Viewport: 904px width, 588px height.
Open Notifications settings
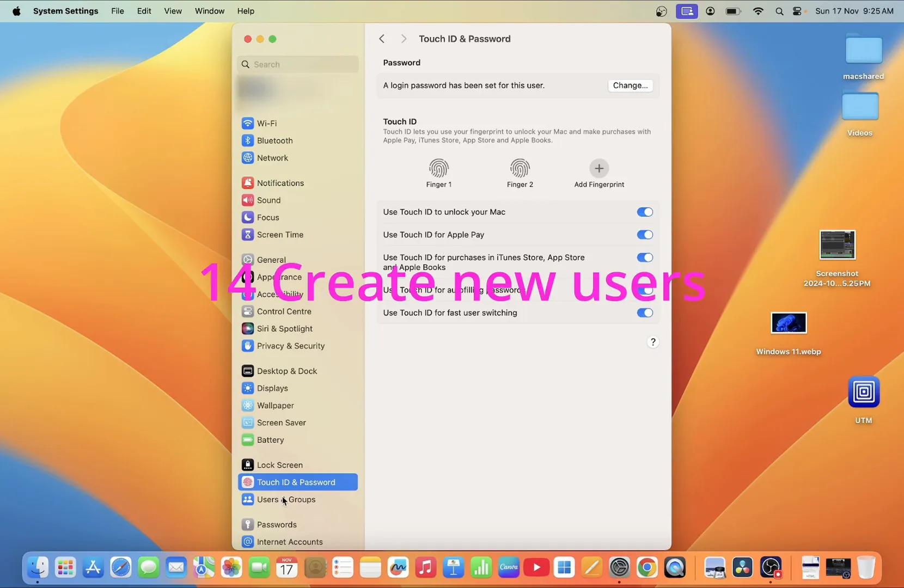point(297,183)
